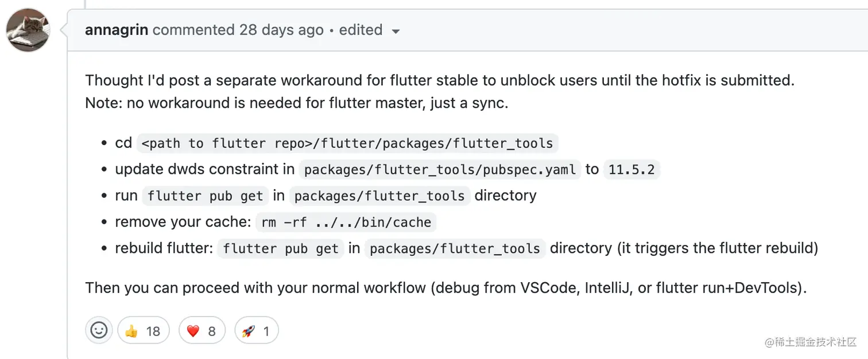Screen dimensions: 868x359
Task: Open the annagrin username profile link
Action: coord(117,30)
